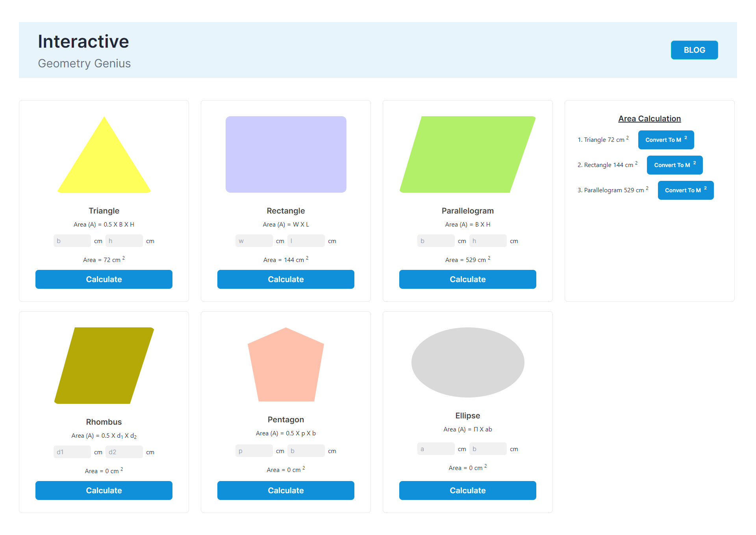756x535 pixels.
Task: Calculate the Ellipse area
Action: (x=467, y=490)
